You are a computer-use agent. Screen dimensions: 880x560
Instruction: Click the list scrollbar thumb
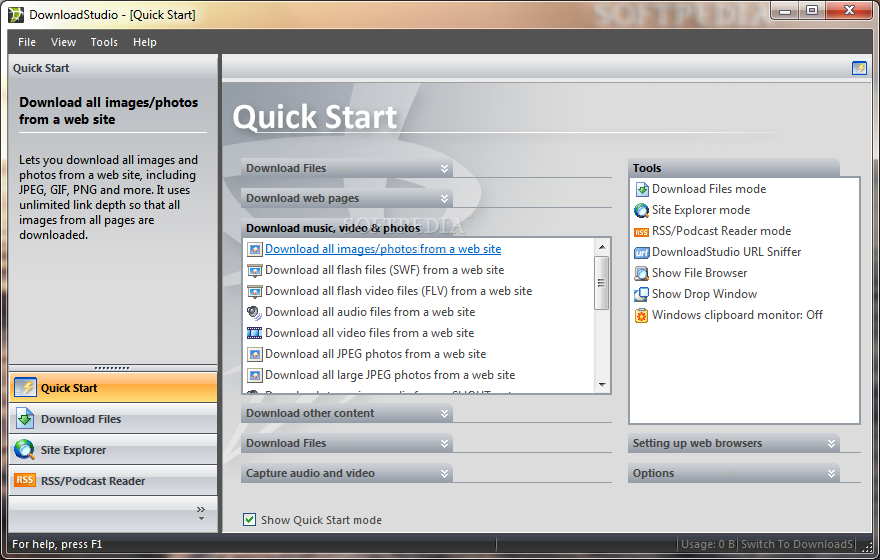(602, 283)
